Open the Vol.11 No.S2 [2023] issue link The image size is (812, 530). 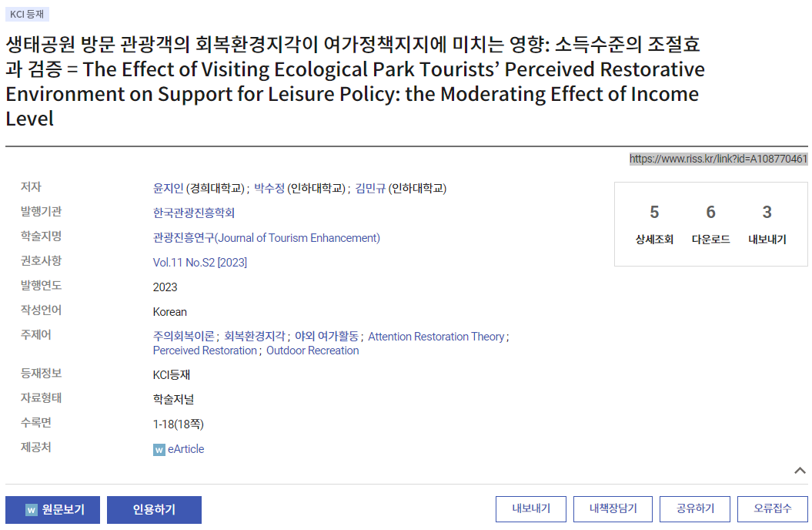(200, 263)
